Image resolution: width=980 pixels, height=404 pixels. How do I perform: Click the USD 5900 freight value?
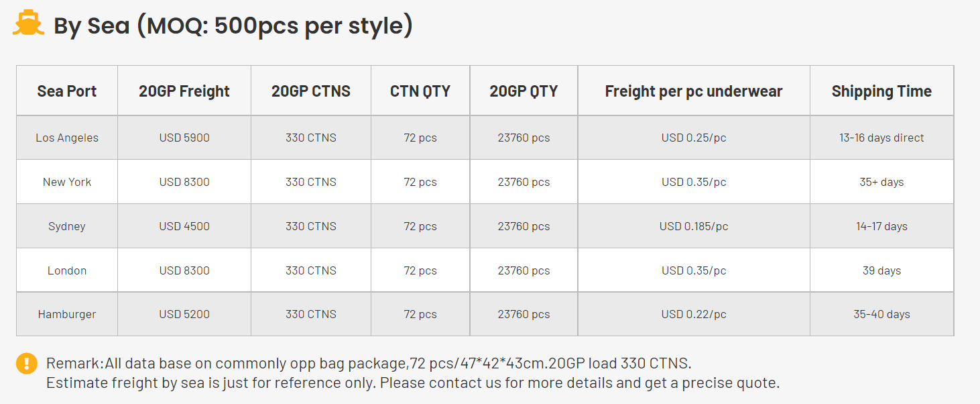(184, 138)
